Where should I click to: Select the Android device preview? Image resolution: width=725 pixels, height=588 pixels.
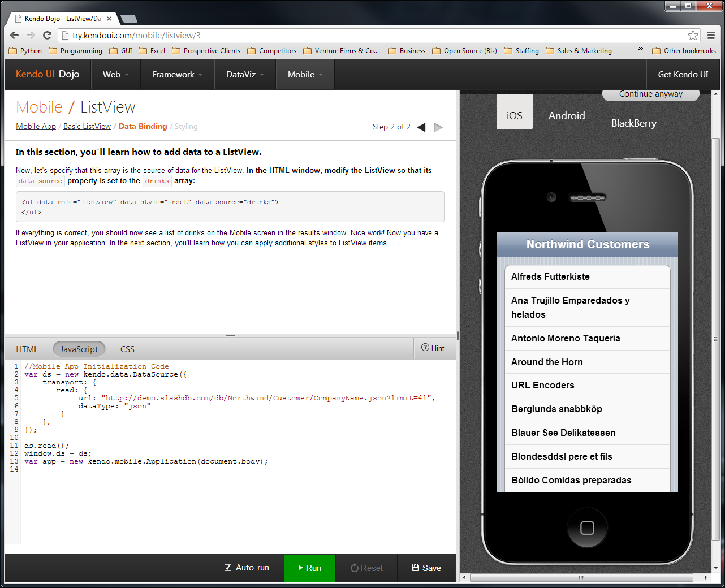click(567, 116)
